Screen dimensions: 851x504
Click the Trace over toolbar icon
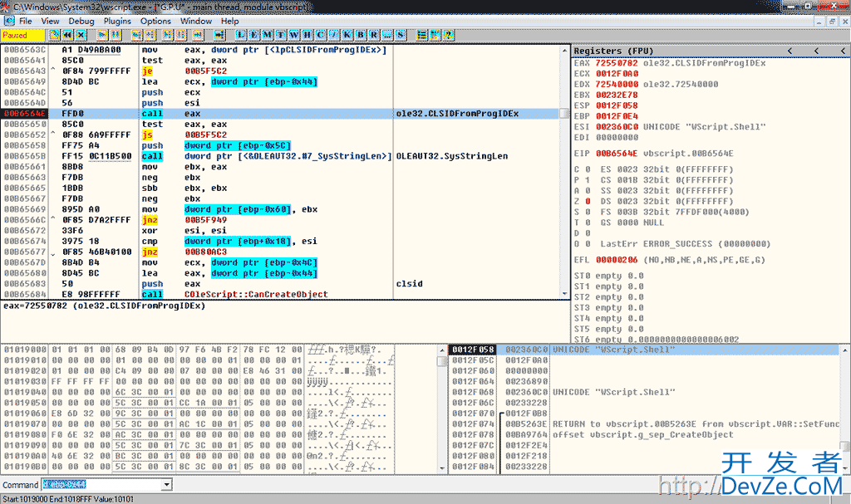click(181, 35)
